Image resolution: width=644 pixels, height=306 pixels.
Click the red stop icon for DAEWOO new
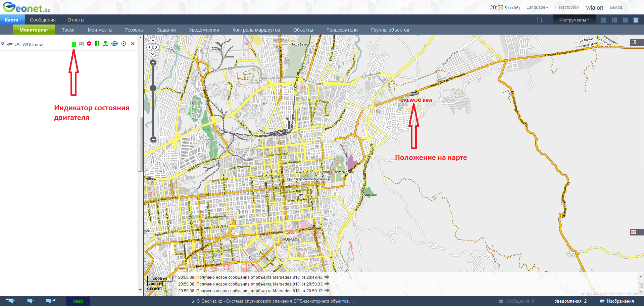pyautogui.click(x=89, y=44)
